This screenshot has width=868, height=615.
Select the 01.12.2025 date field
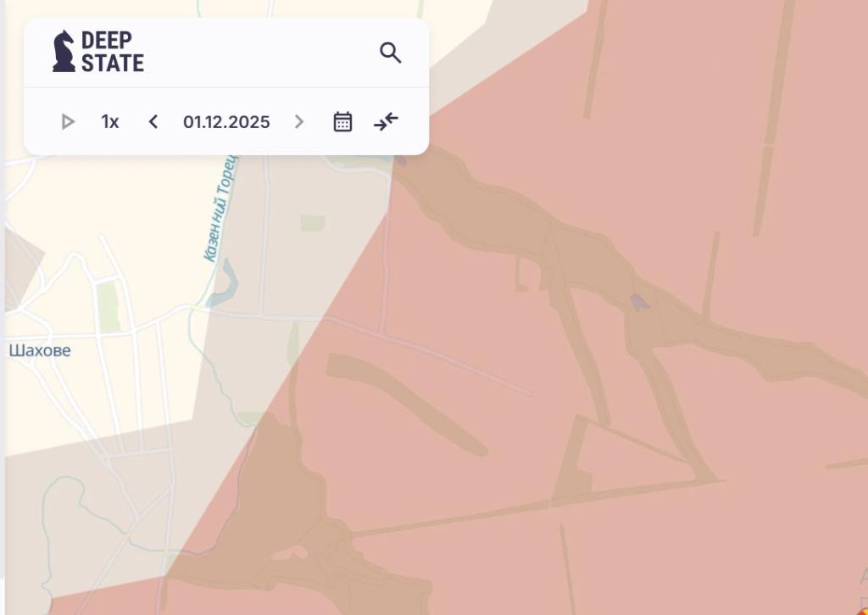(226, 122)
